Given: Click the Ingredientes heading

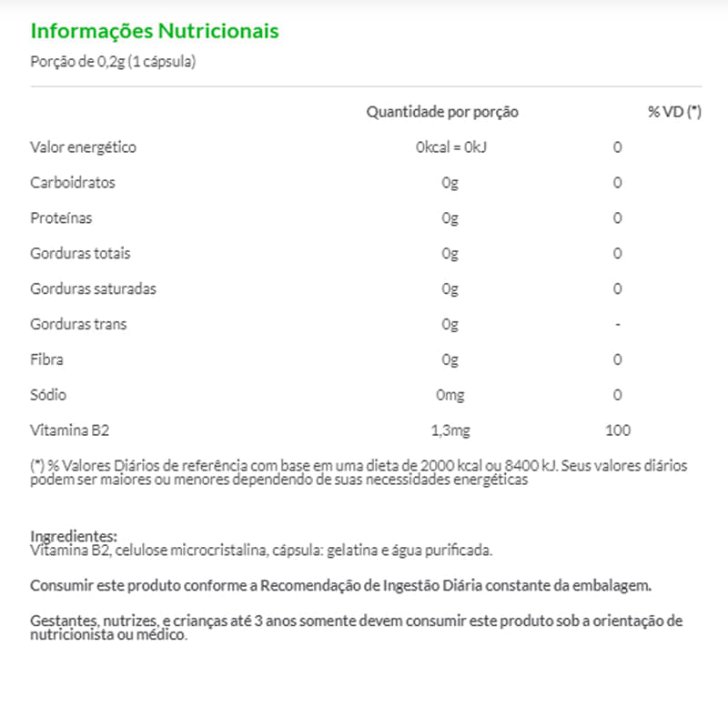Looking at the screenshot, I should [x=74, y=536].
